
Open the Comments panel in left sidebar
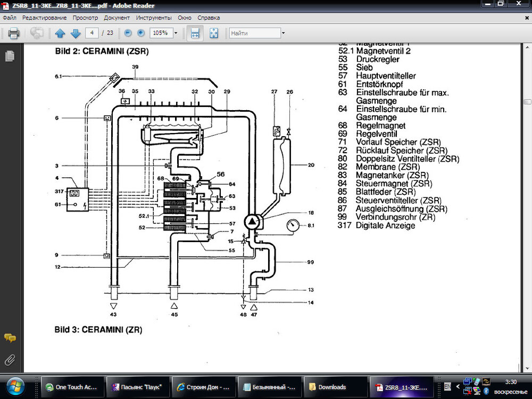pyautogui.click(x=9, y=338)
